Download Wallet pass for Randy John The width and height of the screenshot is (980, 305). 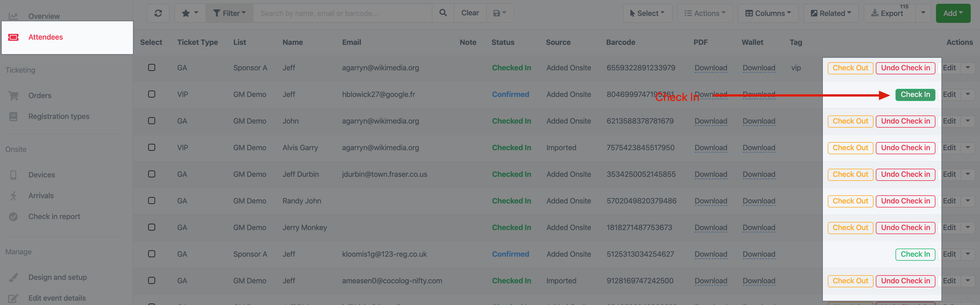(x=759, y=201)
